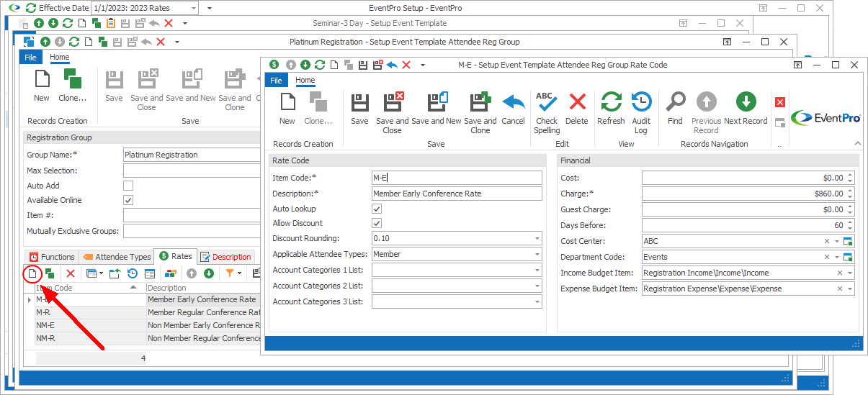Toggle the Auto Lookup checkbox
This screenshot has width=868, height=395.
377,209
